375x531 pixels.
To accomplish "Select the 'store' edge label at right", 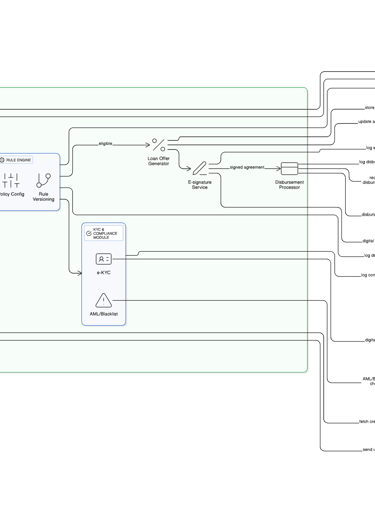I will pyautogui.click(x=370, y=108).
